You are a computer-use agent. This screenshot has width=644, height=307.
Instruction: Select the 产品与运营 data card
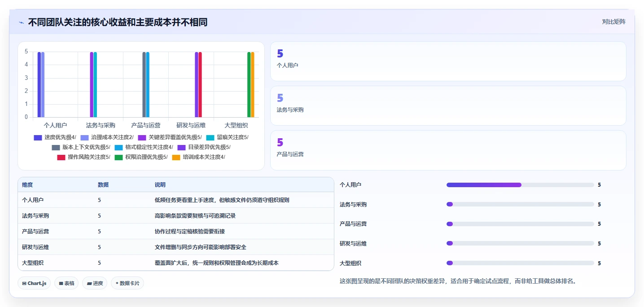[x=448, y=150]
